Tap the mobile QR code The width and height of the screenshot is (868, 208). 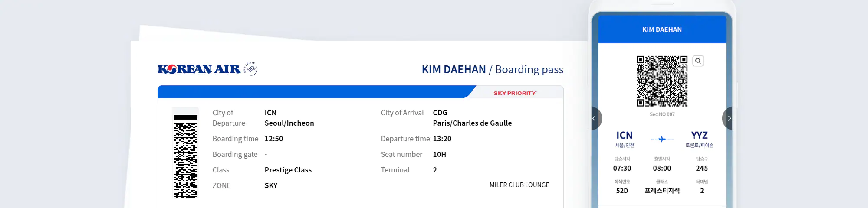coord(662,81)
